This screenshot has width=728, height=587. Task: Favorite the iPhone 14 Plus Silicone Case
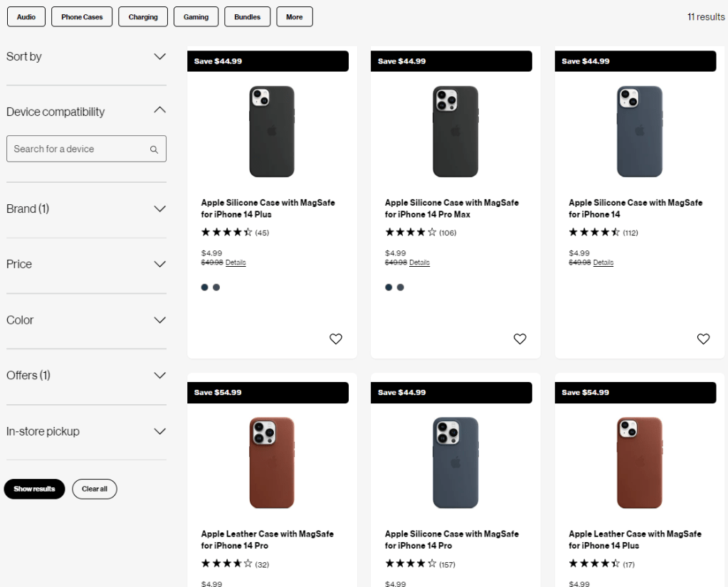(x=336, y=339)
